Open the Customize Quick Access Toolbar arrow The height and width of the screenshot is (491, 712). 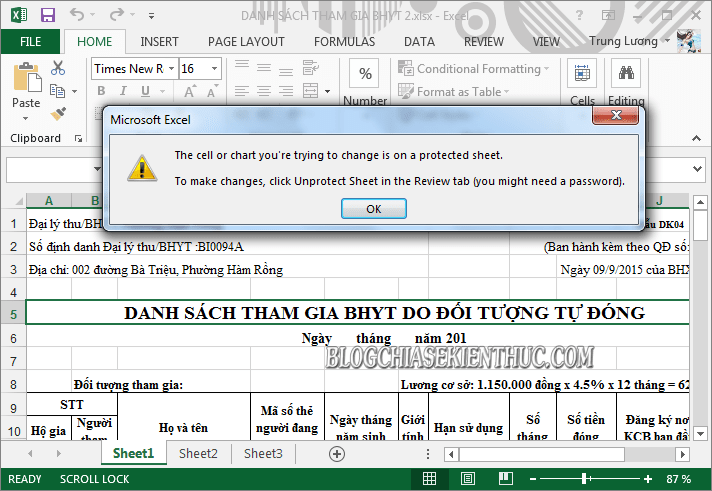click(x=151, y=16)
